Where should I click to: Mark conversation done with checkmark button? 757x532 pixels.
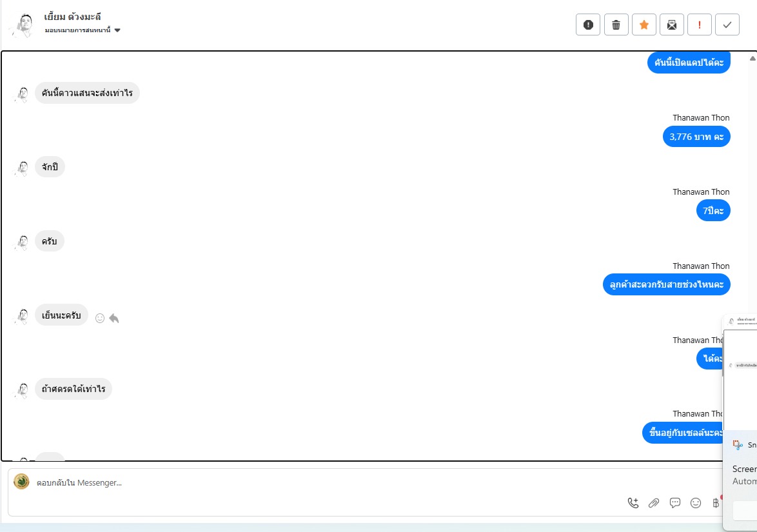(x=727, y=25)
